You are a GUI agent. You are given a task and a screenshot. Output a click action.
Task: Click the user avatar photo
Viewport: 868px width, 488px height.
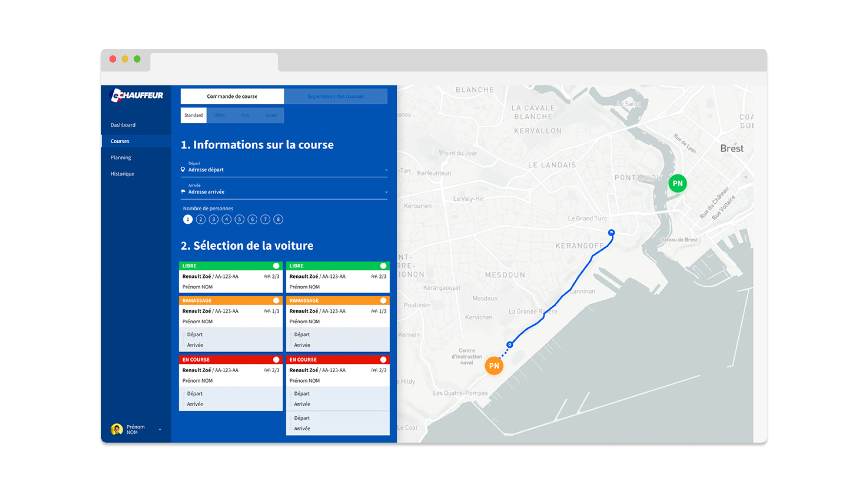tap(117, 429)
